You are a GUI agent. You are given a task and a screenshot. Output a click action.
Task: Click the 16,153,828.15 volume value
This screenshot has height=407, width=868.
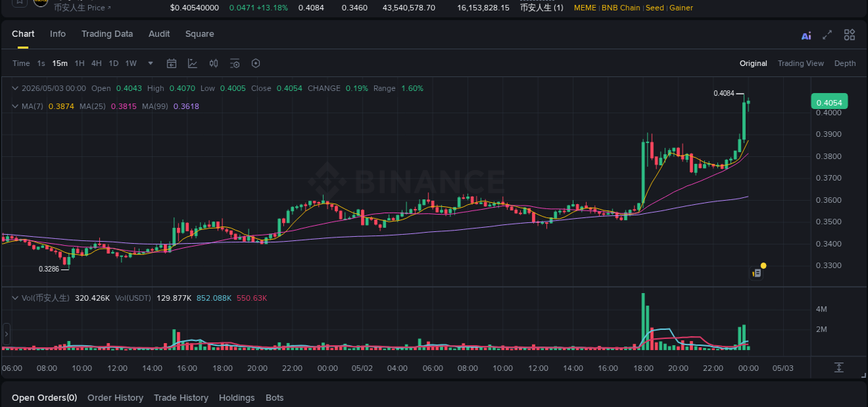point(483,8)
